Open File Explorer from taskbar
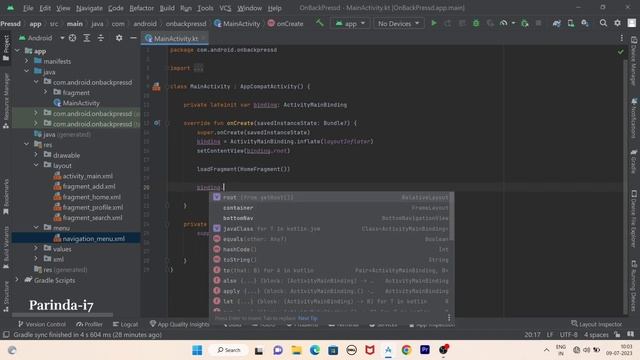Image resolution: width=640 pixels, height=360 pixels. coord(296,350)
